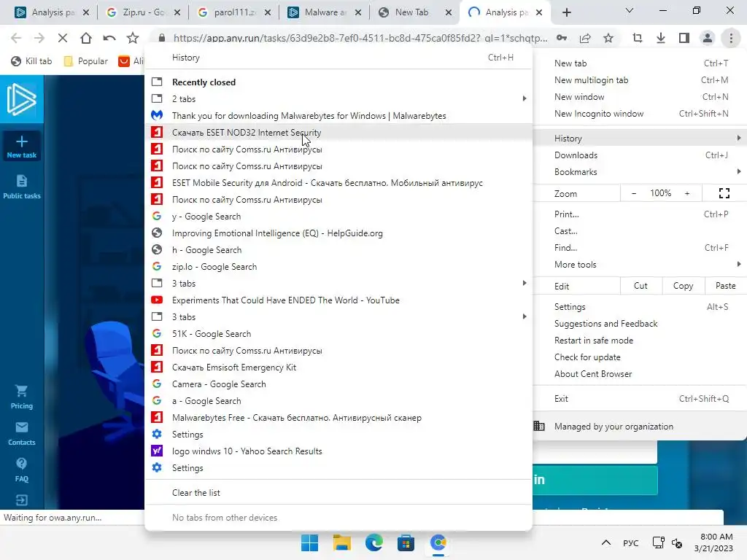Expand the first '3 tabs' group above YouTube entry
Image resolution: width=747 pixels, height=560 pixels.
point(338,284)
